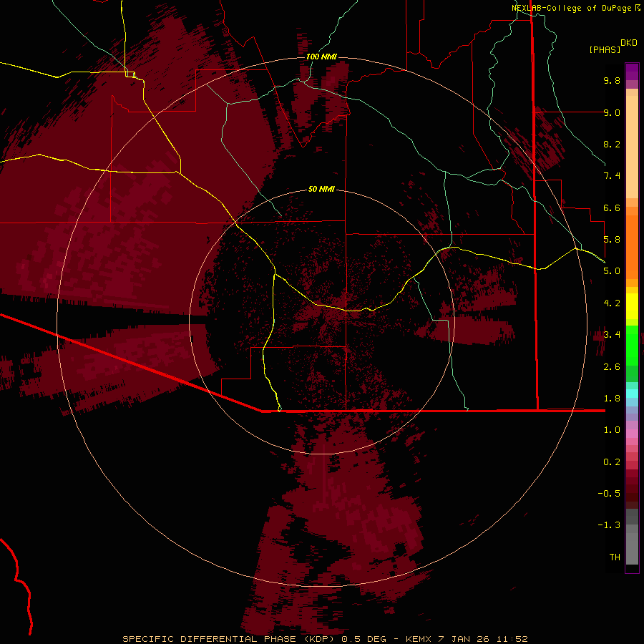The height and width of the screenshot is (644, 644).
Task: Click the TH label on the color scale
Action: click(615, 557)
